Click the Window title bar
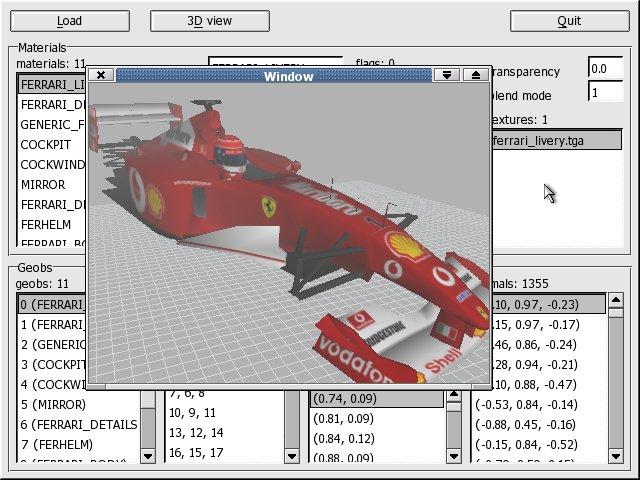 pyautogui.click(x=274, y=76)
